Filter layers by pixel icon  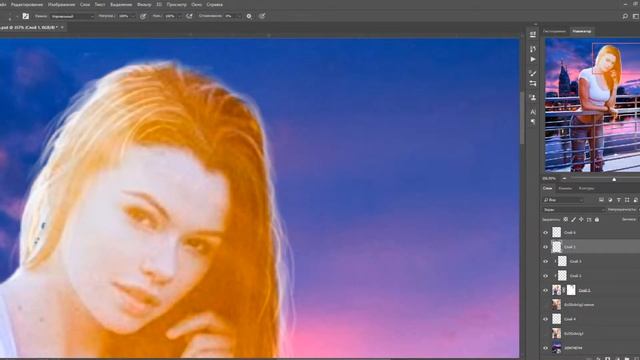click(601, 200)
